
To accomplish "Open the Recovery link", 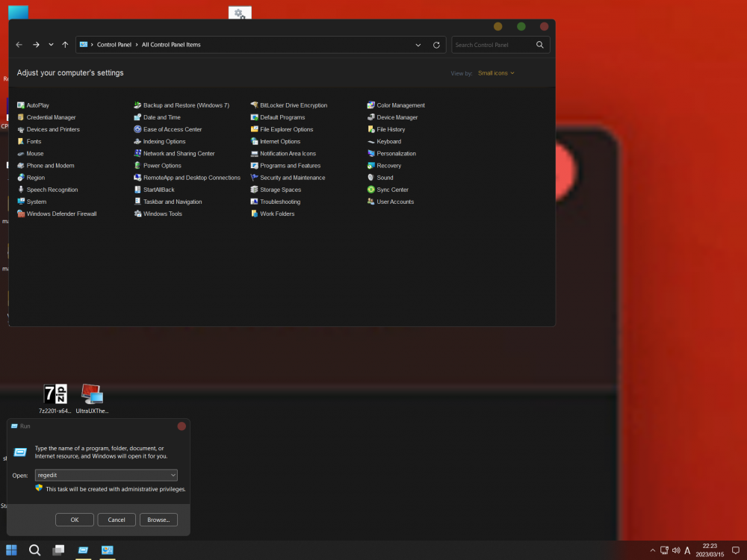I will point(388,166).
